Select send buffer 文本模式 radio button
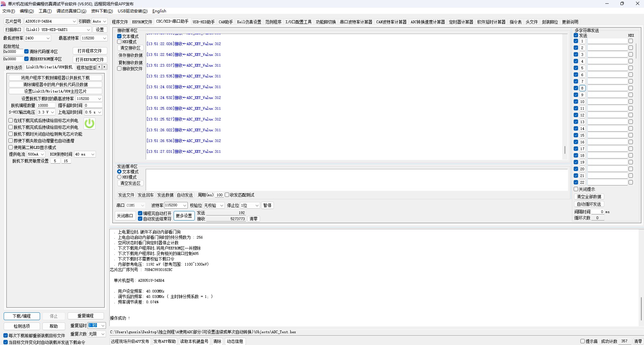644x345 pixels. (x=119, y=172)
